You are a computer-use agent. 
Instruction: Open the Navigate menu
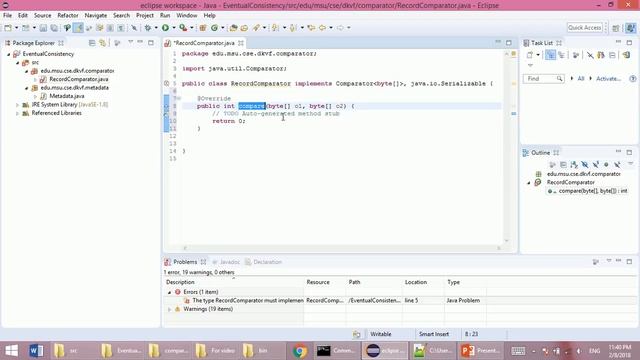96,16
